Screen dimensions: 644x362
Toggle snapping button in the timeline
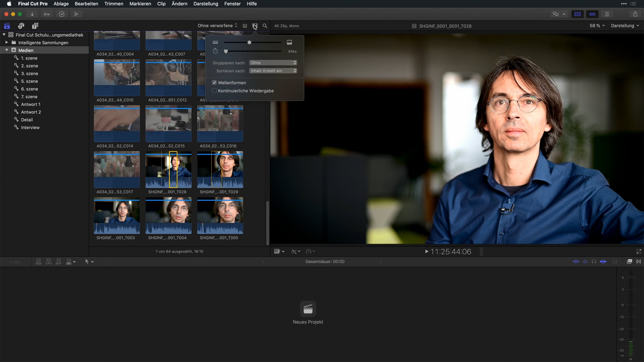pos(603,261)
